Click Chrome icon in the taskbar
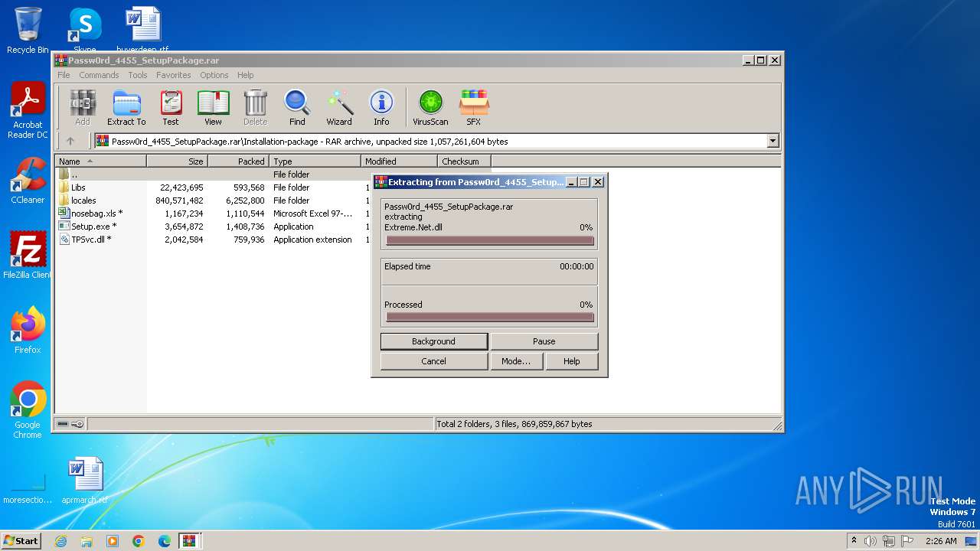The width and height of the screenshot is (980, 551). 139,541
